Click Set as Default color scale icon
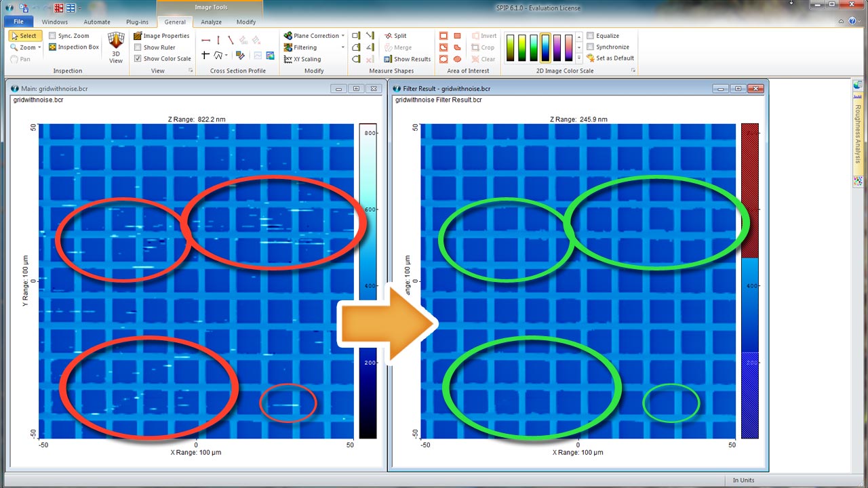Image resolution: width=868 pixels, height=488 pixels. (x=591, y=58)
